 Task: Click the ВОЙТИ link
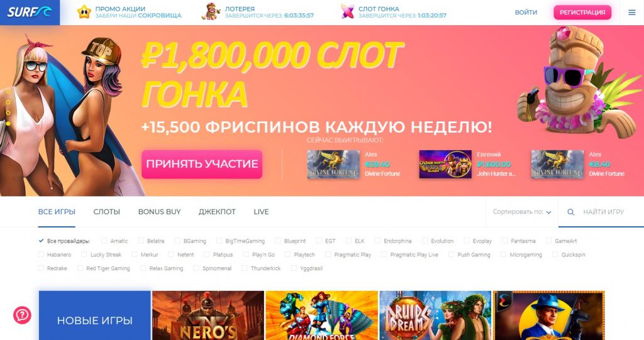click(x=526, y=13)
